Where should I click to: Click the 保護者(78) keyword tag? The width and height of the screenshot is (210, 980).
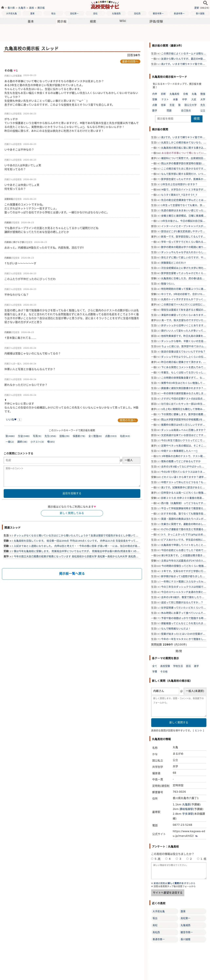(x=79, y=436)
